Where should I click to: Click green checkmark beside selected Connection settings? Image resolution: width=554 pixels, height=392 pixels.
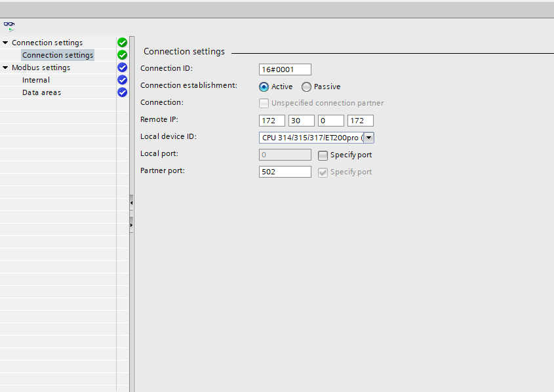tap(122, 55)
